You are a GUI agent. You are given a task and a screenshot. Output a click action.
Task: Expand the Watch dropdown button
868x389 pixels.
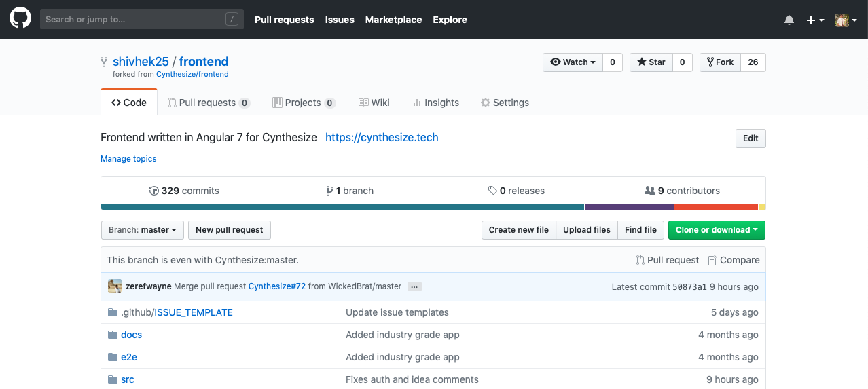(573, 62)
